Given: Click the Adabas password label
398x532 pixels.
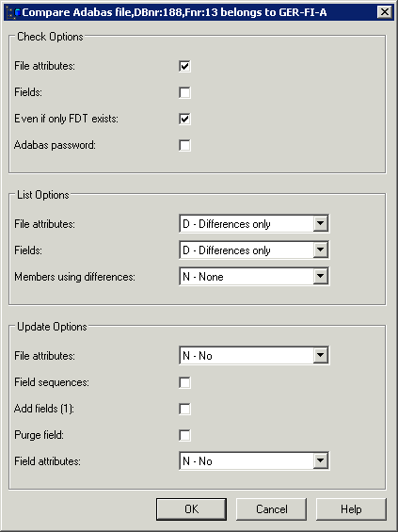Looking at the screenshot, I should point(55,145).
